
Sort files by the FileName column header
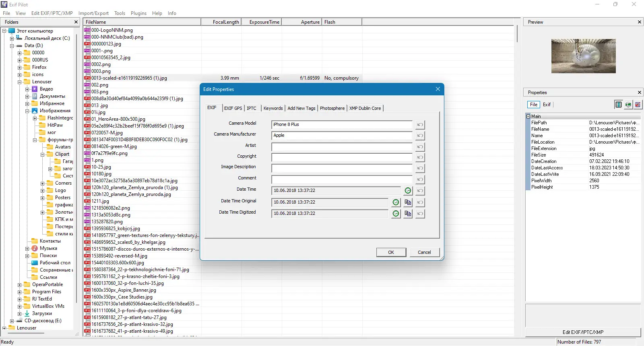coord(142,22)
